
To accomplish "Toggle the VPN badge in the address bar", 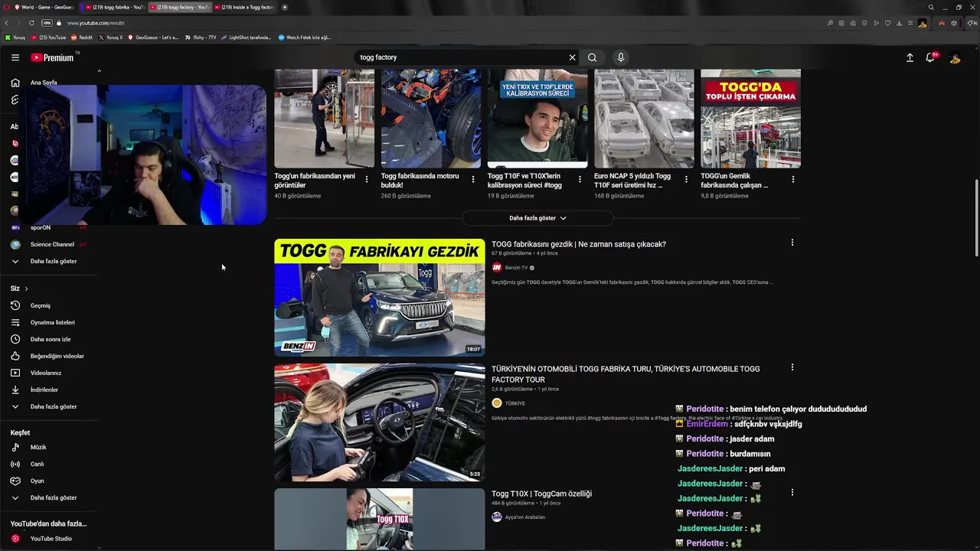I will click(47, 23).
